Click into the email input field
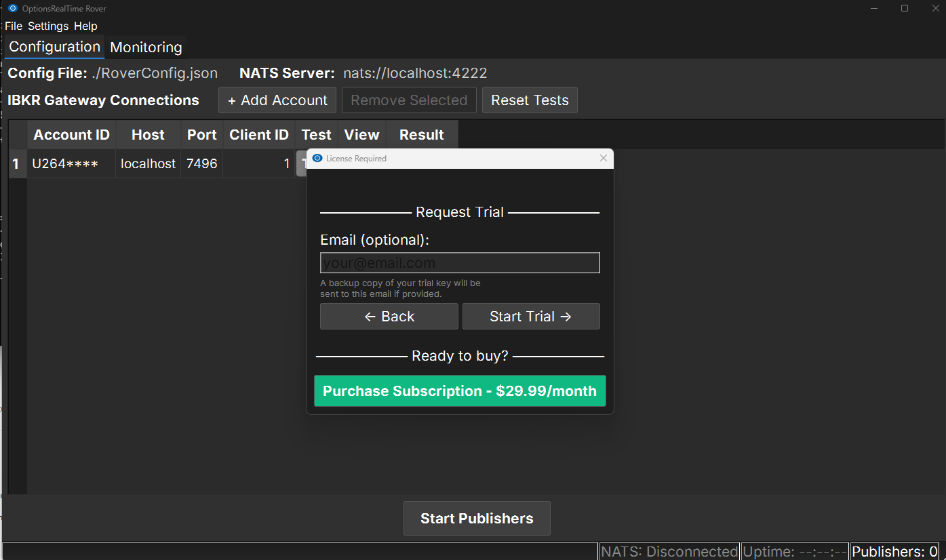This screenshot has width=946, height=560. click(460, 263)
